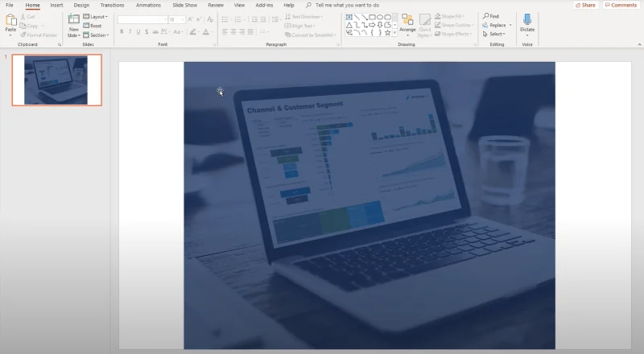Switch to the Animations tab

click(148, 5)
